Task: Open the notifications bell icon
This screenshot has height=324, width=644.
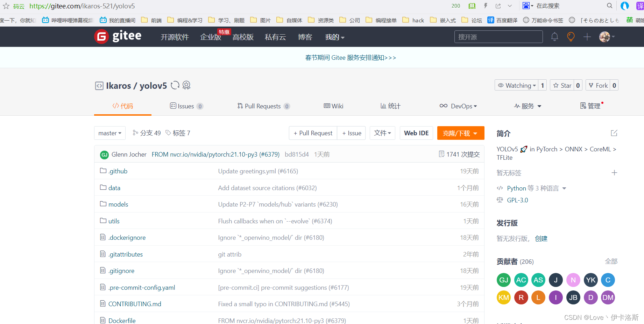Action: coord(554,37)
